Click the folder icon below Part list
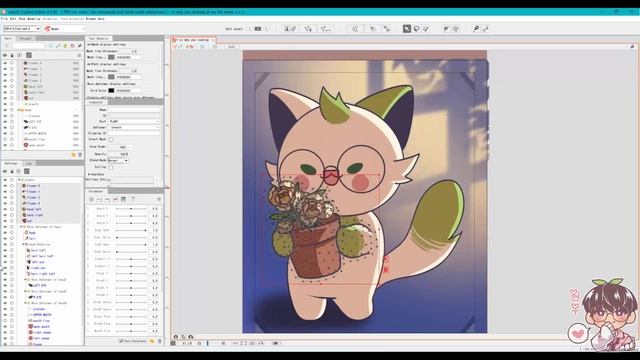This screenshot has height=360, width=640. point(73,155)
